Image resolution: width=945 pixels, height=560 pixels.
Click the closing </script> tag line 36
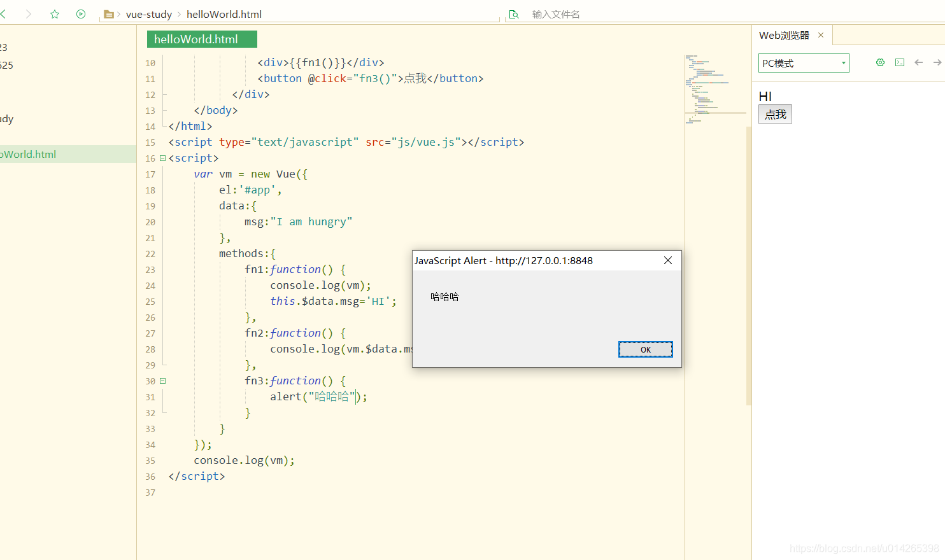click(x=196, y=476)
